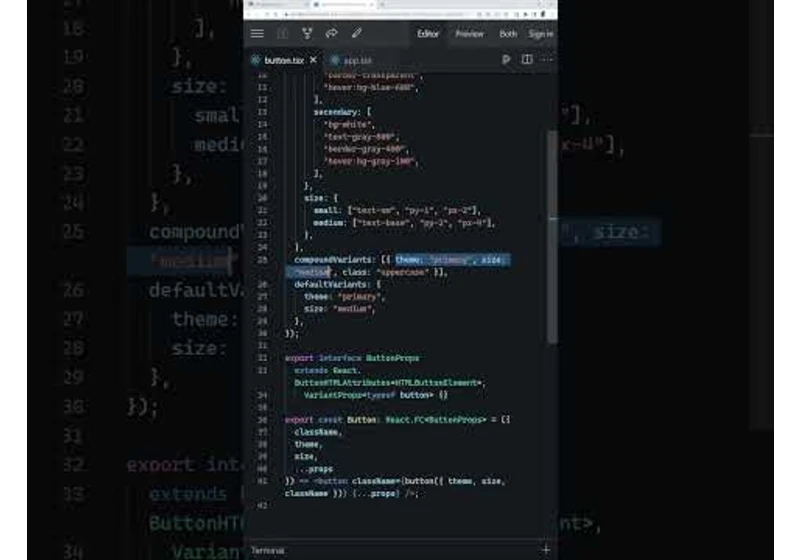Click the compoundVariants property in the code

click(x=333, y=260)
